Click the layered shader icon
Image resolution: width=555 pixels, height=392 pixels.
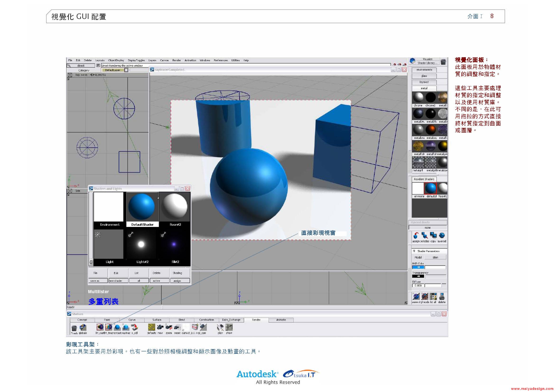click(x=442, y=235)
